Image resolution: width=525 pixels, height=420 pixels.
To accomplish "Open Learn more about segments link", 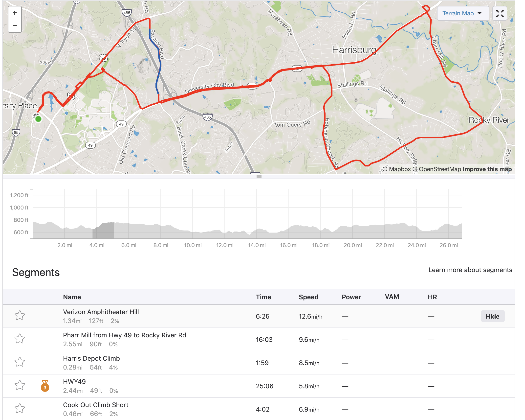I will click(470, 270).
